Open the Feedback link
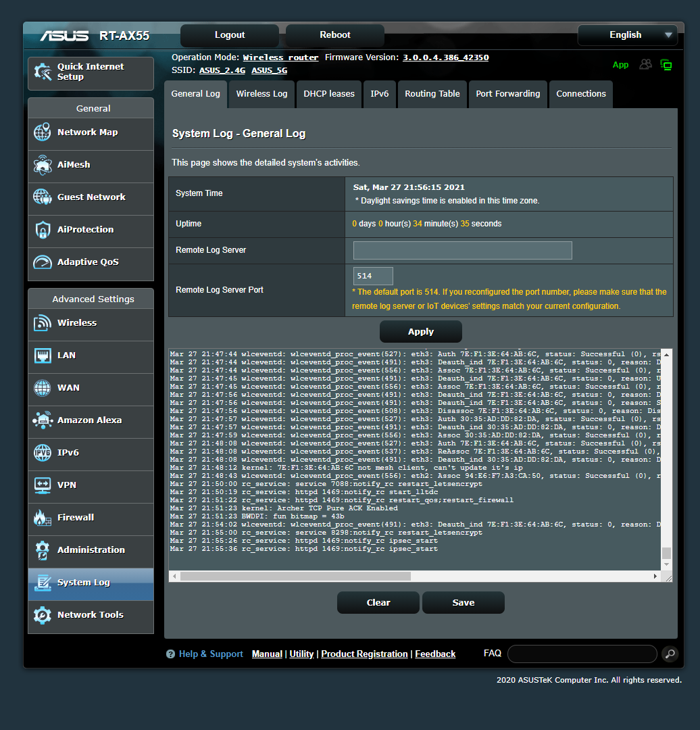The image size is (700, 730). [x=435, y=654]
